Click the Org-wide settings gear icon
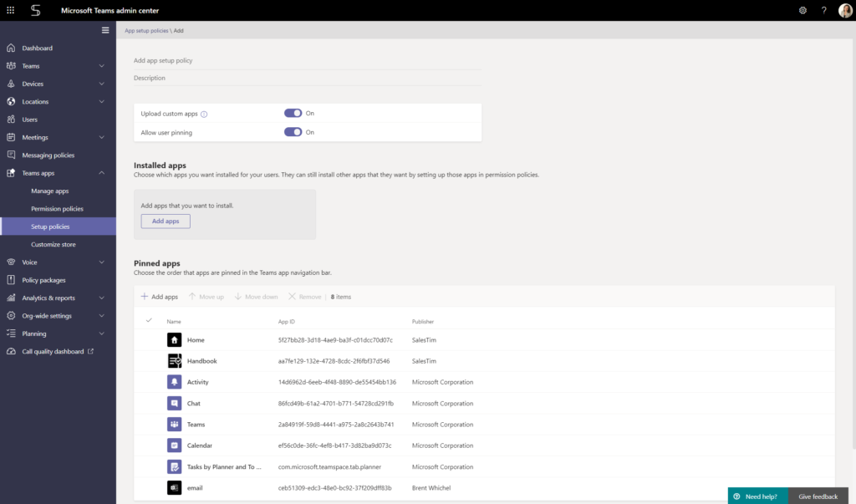Viewport: 856px width, 504px height. (x=11, y=316)
